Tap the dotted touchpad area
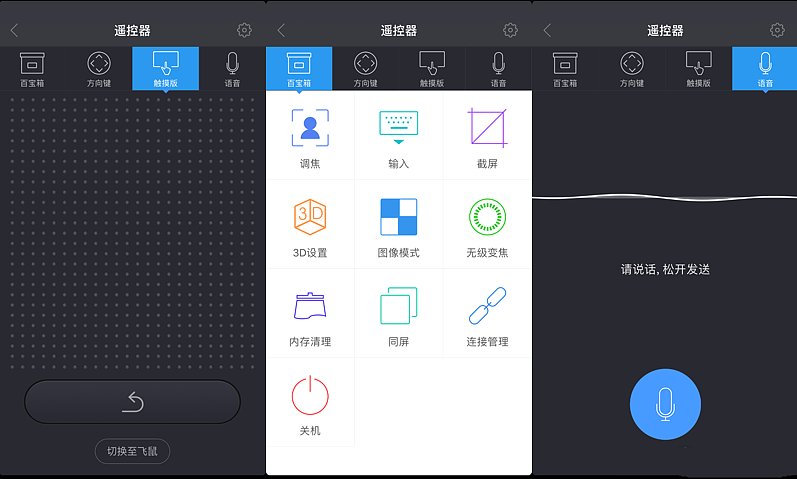 click(x=133, y=230)
